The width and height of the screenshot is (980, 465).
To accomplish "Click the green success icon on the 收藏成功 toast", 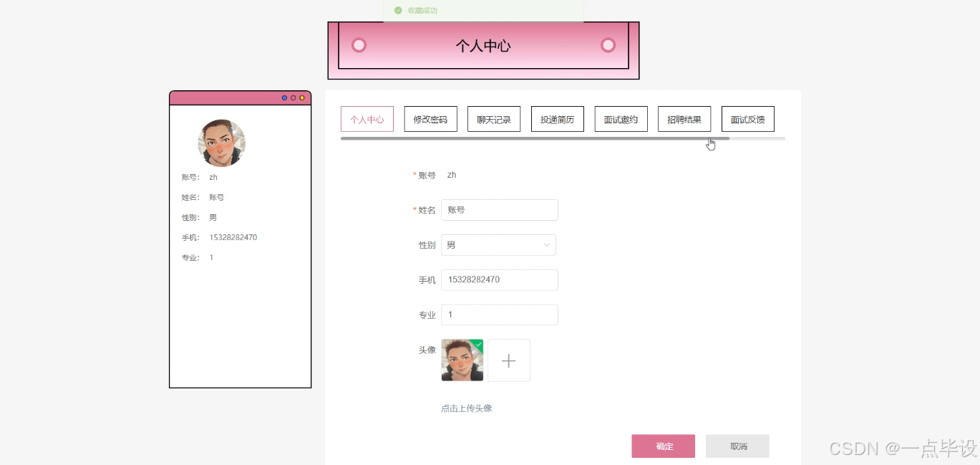I will 398,10.
